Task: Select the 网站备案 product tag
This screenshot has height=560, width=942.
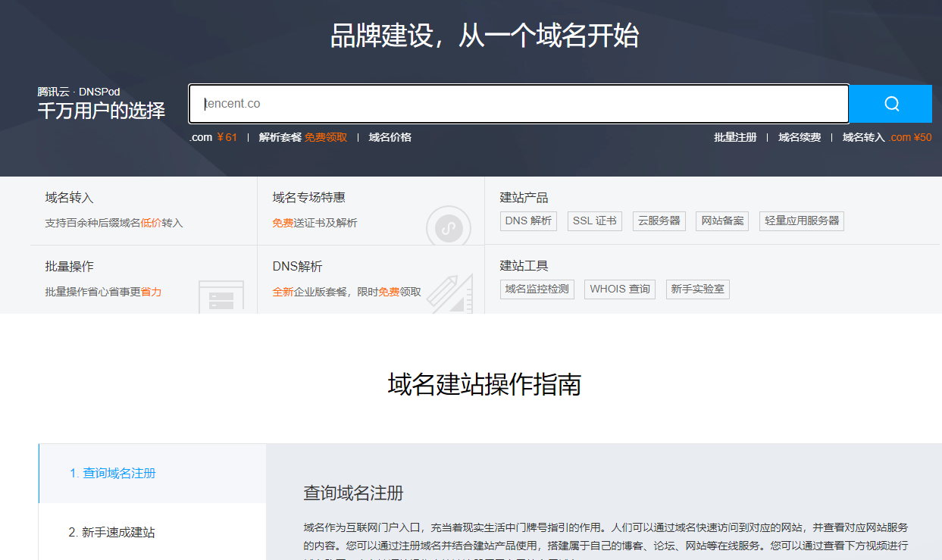Action: [x=722, y=221]
